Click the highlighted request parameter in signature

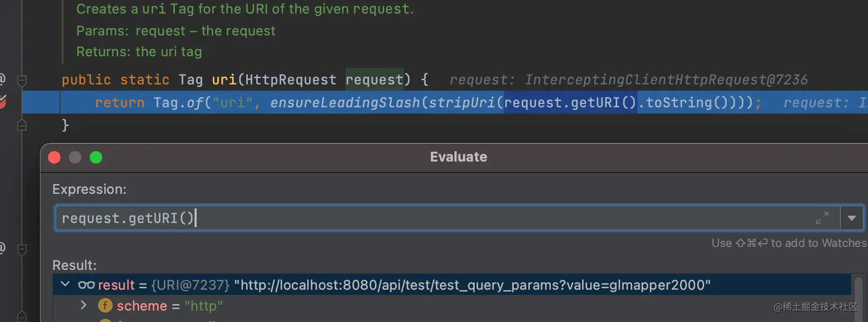click(x=374, y=80)
